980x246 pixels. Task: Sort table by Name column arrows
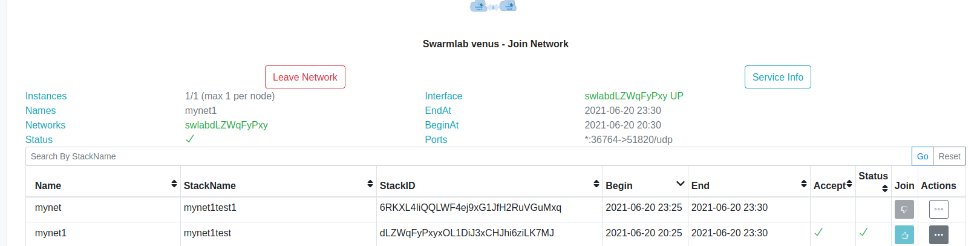point(174,184)
